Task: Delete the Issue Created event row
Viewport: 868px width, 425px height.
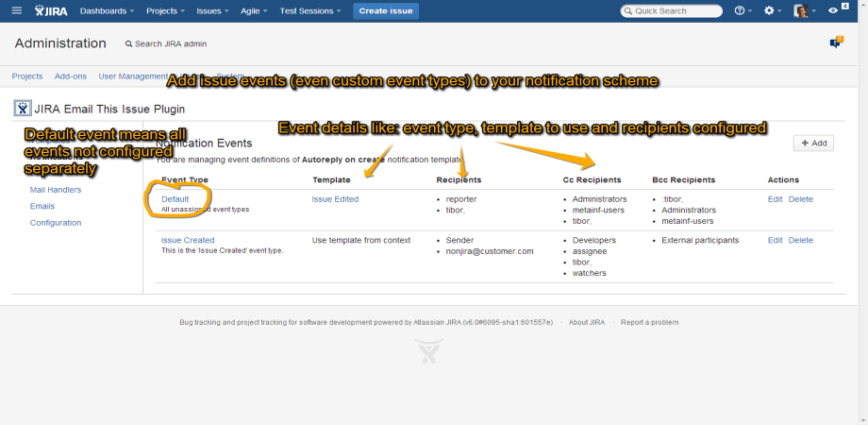Action: [x=800, y=240]
